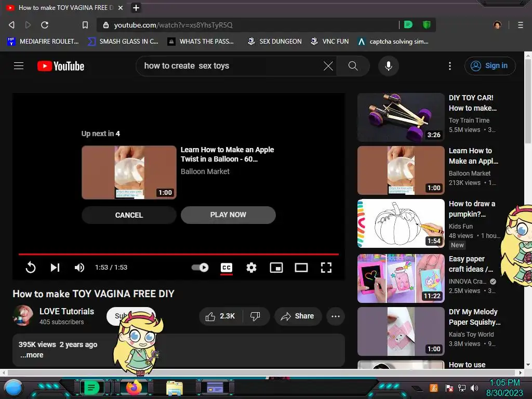Click the red video progress bar
The width and height of the screenshot is (532, 399).
click(179, 254)
